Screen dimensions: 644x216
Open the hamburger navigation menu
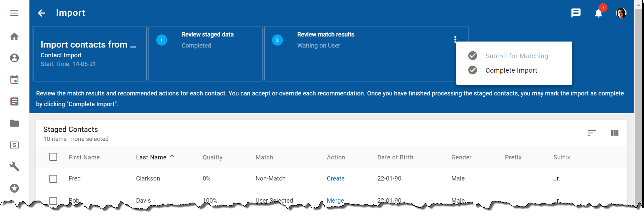point(14,13)
